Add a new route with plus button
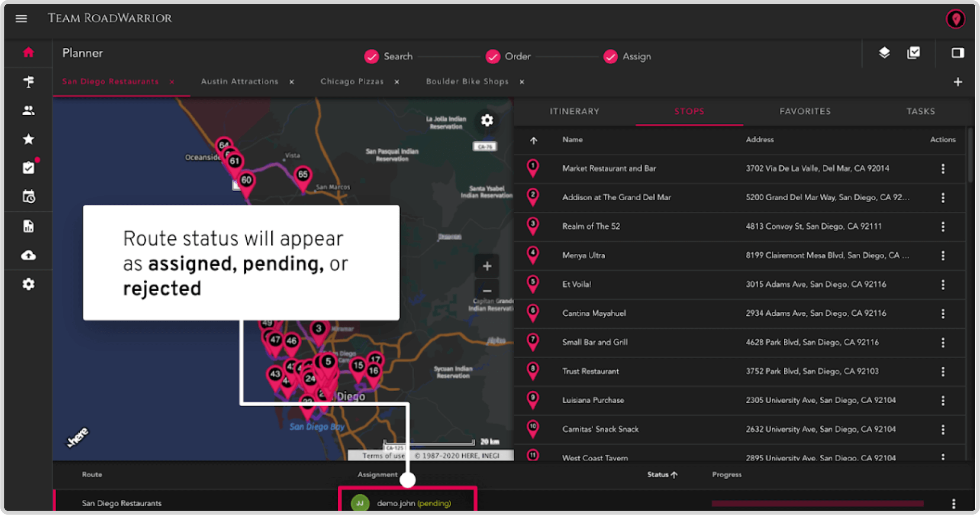The width and height of the screenshot is (980, 515). coord(958,82)
